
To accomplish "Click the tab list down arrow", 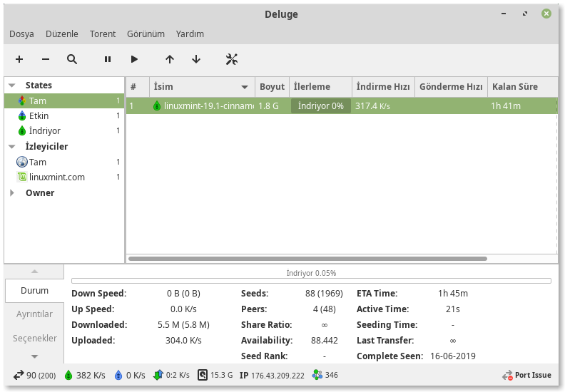I will click(x=34, y=356).
